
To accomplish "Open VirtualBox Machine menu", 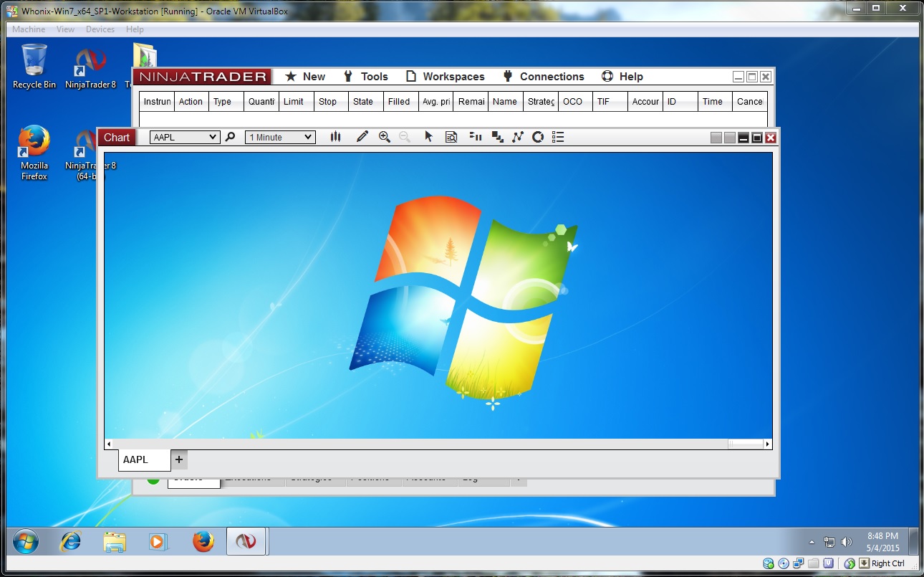I will coord(29,29).
